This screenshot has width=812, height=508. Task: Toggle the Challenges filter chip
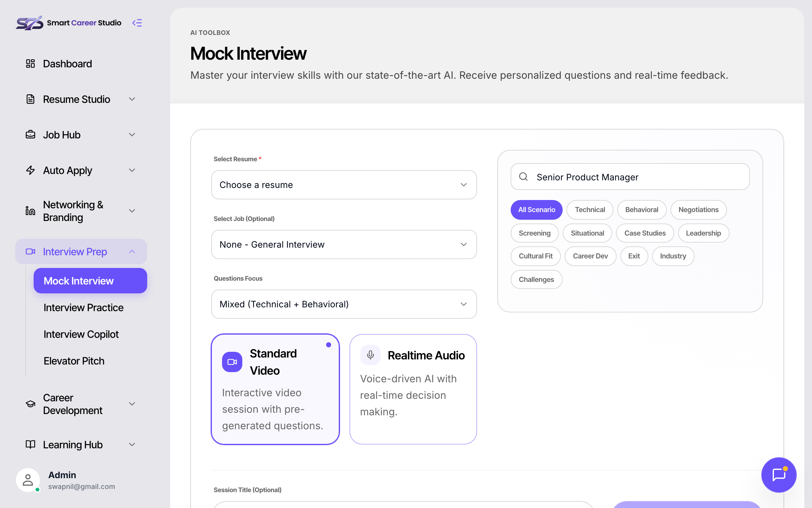536,279
